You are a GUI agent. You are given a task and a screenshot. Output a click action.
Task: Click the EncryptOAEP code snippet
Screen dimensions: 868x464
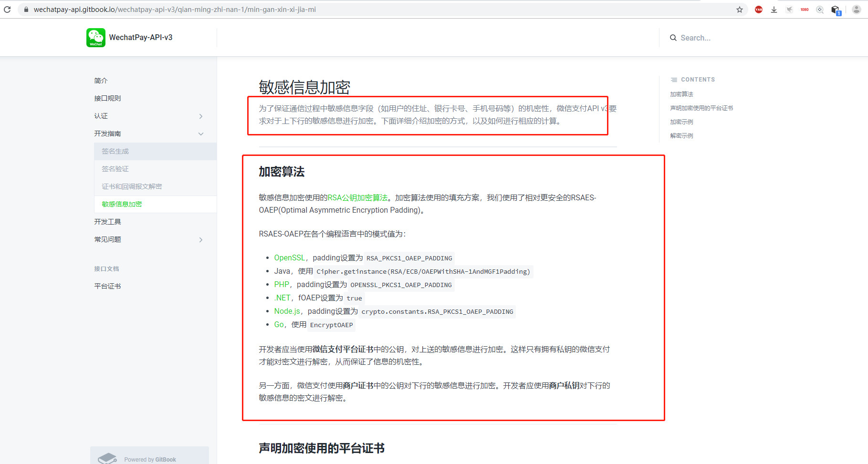[332, 325]
